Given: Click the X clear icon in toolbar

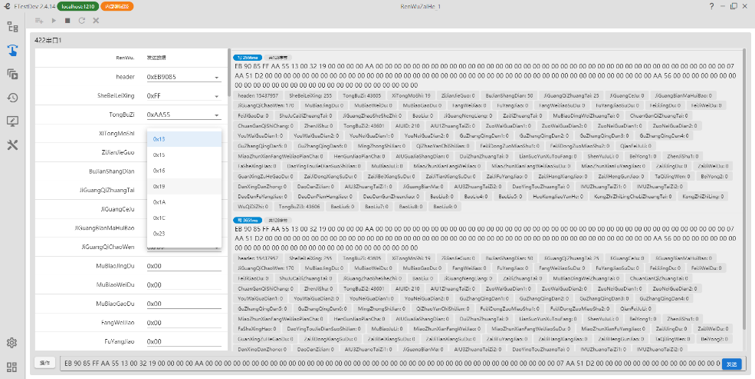Looking at the screenshot, I should pyautogui.click(x=96, y=21).
